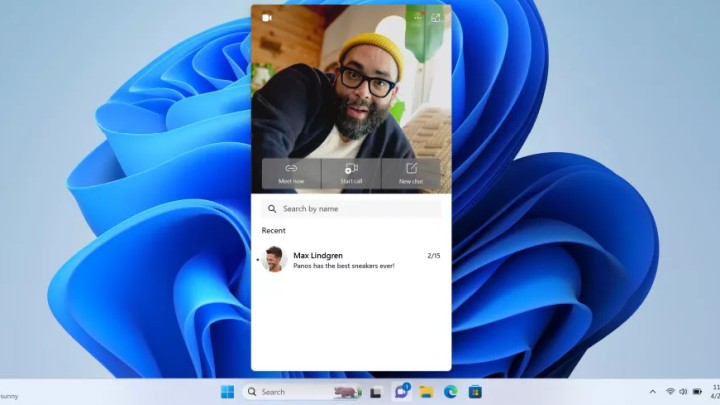Click the Wi-Fi network icon

(670, 392)
